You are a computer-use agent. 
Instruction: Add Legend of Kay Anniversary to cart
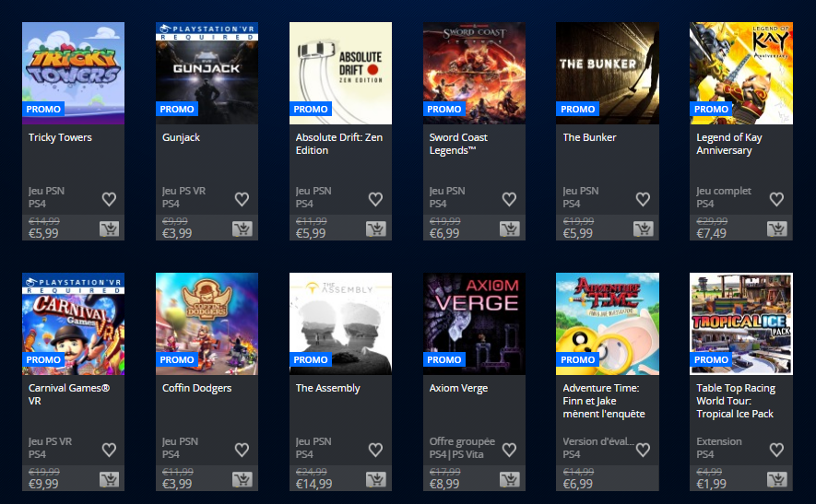777,229
